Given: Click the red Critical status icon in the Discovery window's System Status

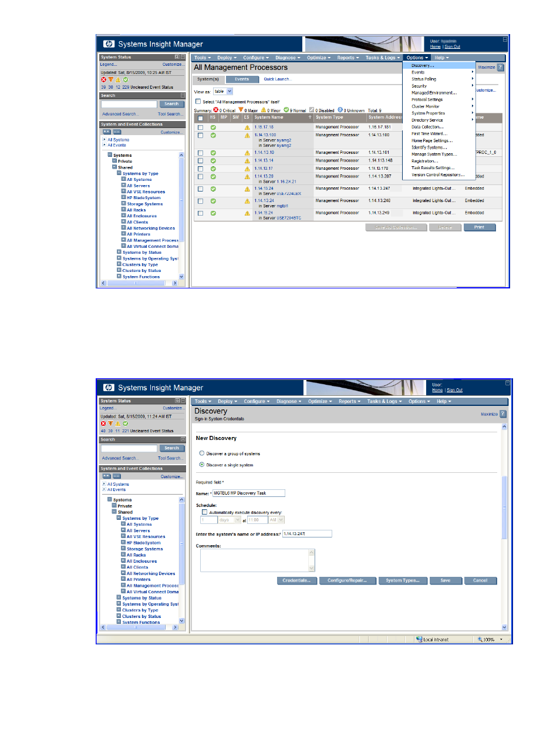Looking at the screenshot, I should (103, 424).
